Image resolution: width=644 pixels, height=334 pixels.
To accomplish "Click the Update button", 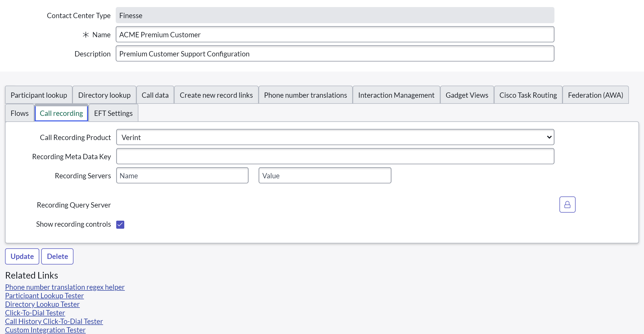I will 22,256.
